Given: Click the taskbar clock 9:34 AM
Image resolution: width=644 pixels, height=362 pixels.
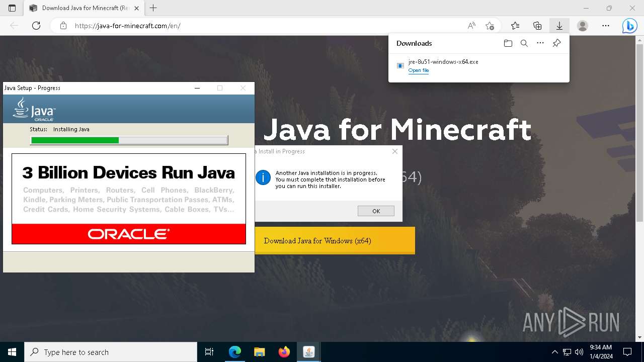Looking at the screenshot, I should pos(601,352).
